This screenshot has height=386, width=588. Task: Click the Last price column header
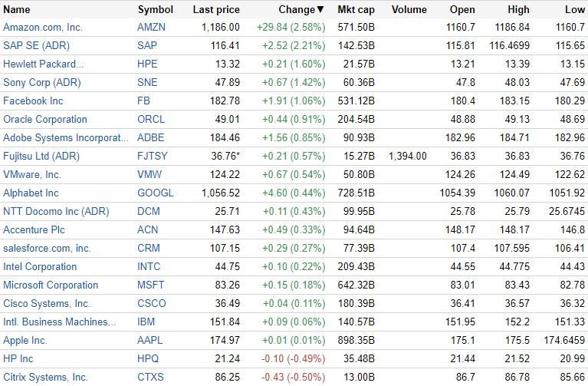216,9
